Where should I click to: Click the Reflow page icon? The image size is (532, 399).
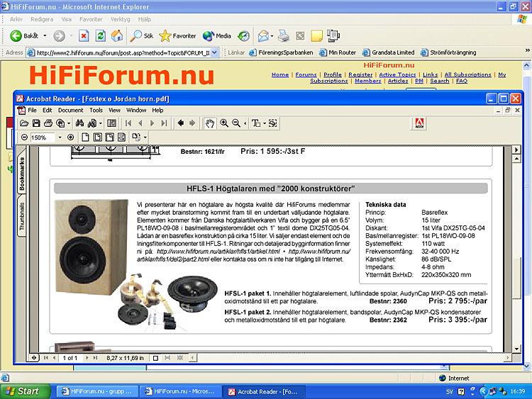tap(121, 137)
